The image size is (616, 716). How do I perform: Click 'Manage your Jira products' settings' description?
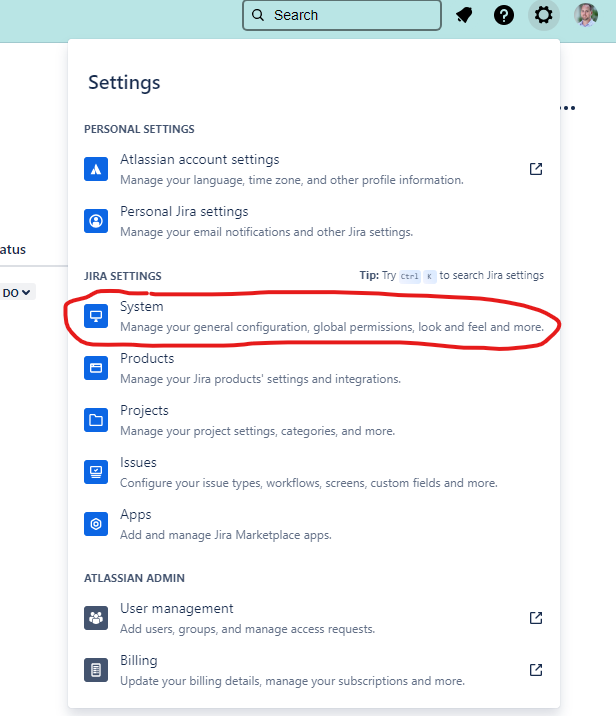click(260, 379)
